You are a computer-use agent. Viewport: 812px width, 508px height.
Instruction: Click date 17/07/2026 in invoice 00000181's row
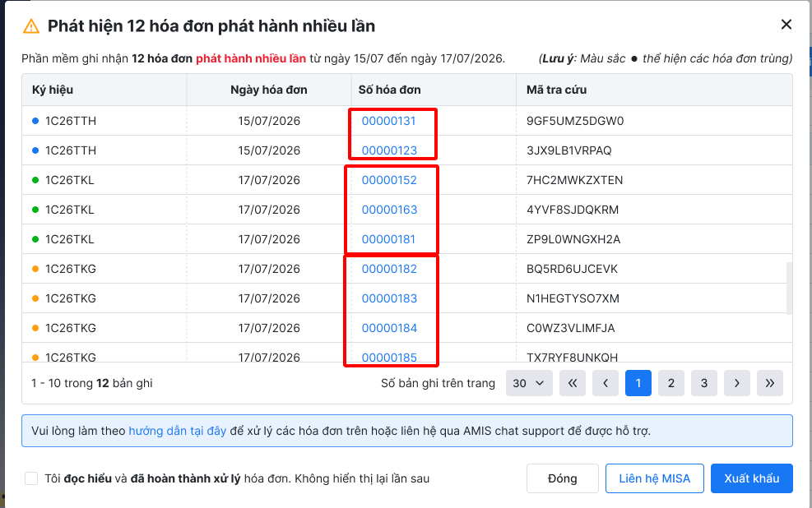click(269, 239)
